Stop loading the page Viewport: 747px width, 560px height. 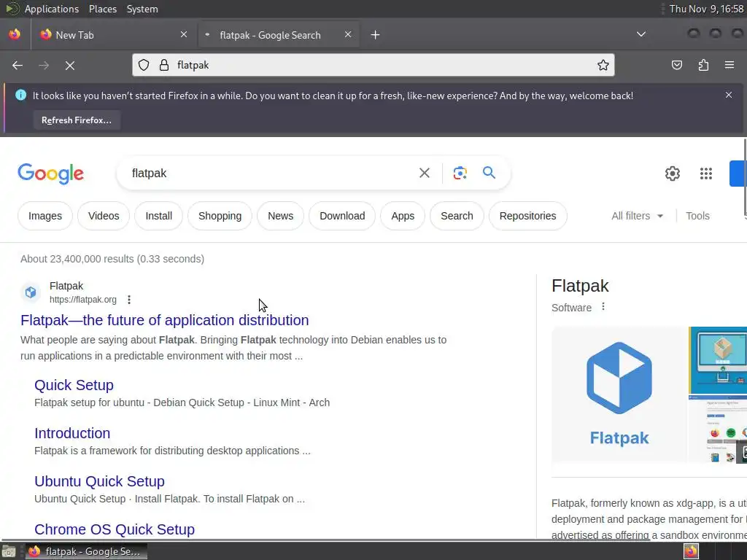(70, 65)
